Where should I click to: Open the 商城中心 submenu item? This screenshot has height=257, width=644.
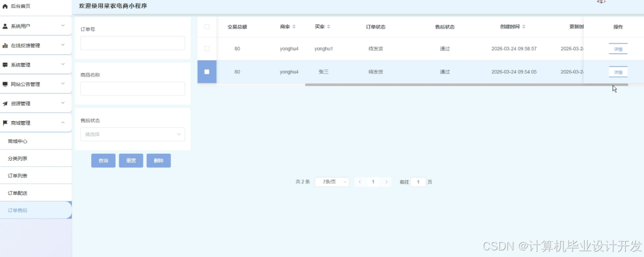click(x=36, y=141)
